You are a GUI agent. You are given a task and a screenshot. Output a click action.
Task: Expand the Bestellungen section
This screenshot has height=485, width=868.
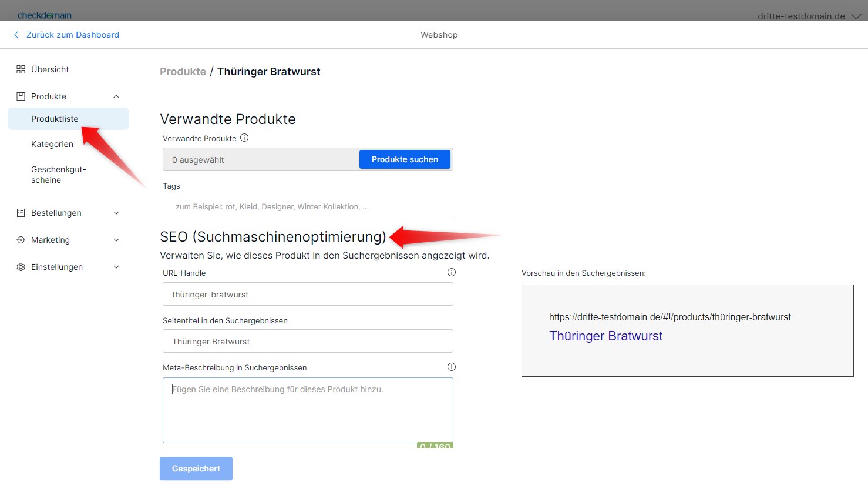pos(116,212)
